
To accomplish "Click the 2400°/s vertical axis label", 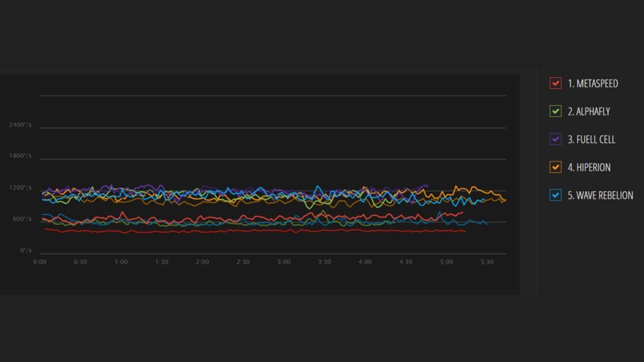I will coord(20,125).
